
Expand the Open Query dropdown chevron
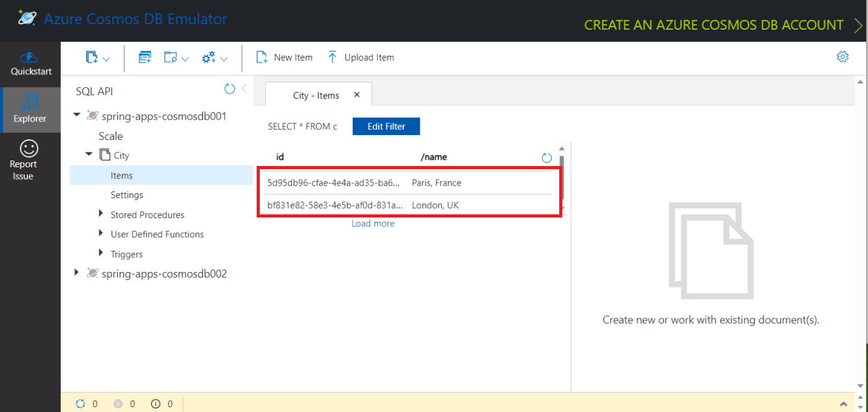click(185, 59)
